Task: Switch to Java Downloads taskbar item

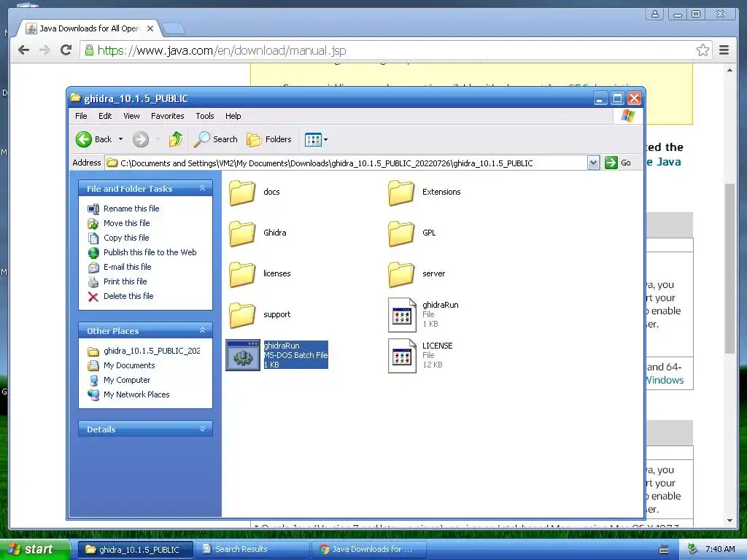Action: click(x=368, y=549)
